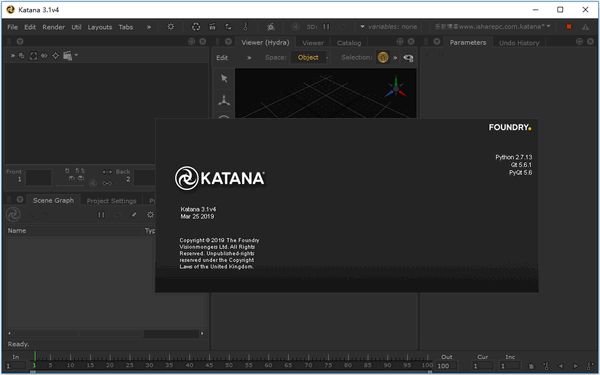Switch to the Viewer tab

(313, 43)
